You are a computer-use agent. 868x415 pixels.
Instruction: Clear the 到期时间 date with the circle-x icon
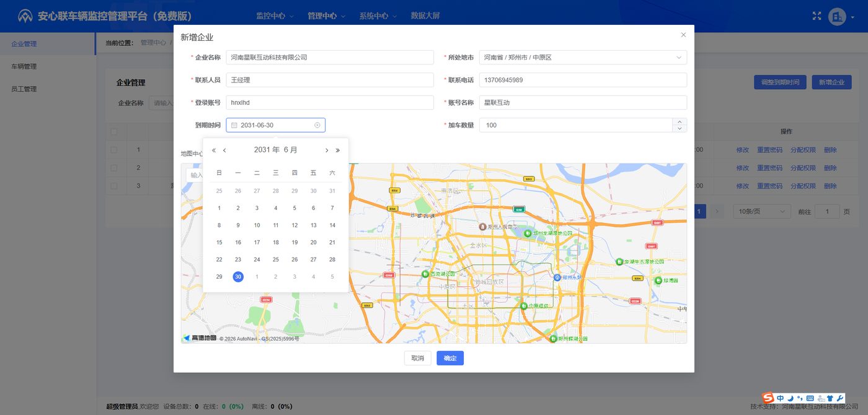tap(317, 125)
